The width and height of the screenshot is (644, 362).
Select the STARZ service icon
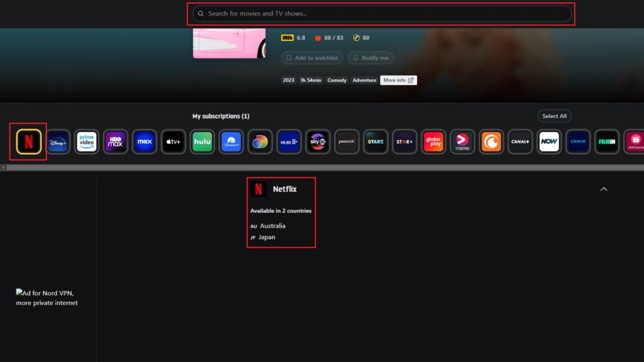(376, 141)
